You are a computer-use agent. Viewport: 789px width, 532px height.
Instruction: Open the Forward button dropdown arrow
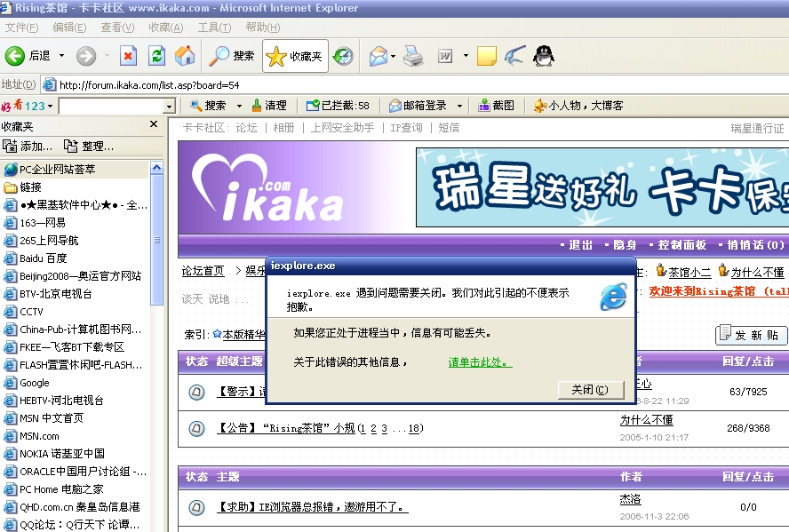pos(107,56)
